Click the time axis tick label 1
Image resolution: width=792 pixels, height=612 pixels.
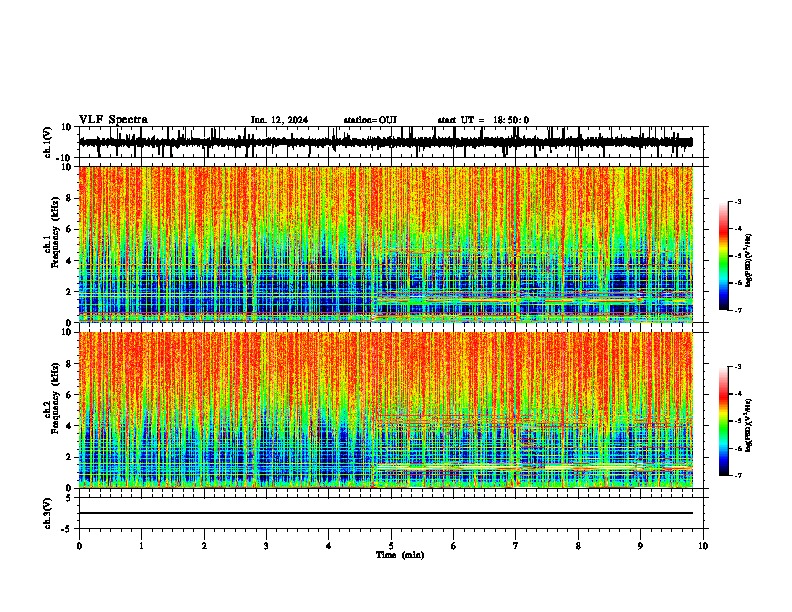141,546
